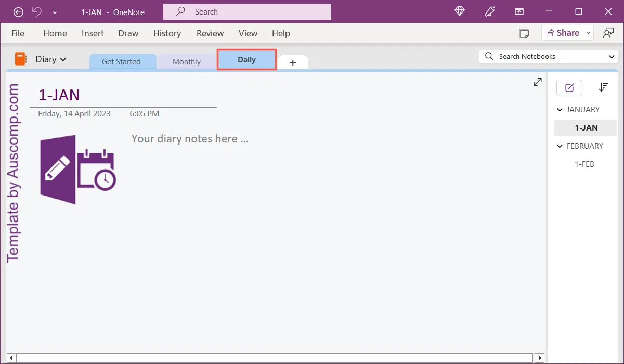Click inside the Search box
624x364 pixels.
coord(247,11)
